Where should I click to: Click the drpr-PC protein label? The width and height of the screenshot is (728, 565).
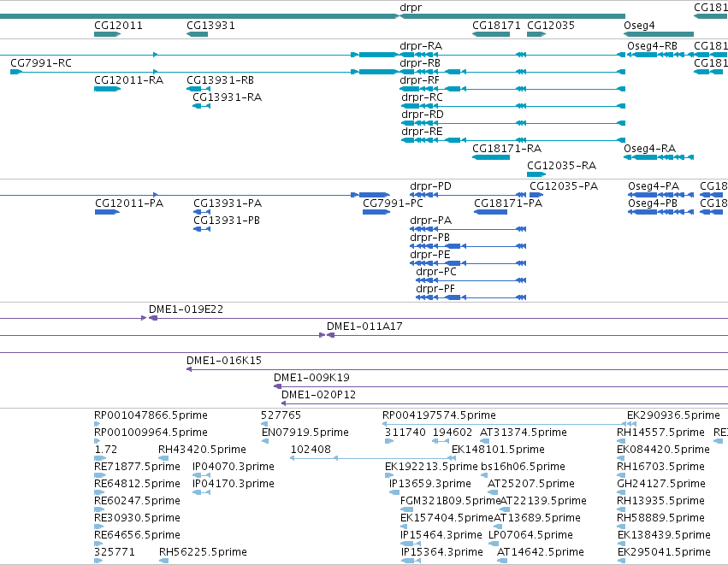pos(436,272)
